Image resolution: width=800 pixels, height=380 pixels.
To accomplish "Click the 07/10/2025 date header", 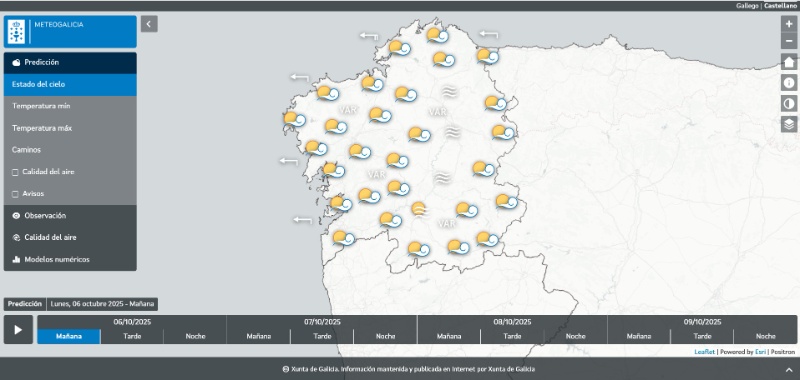I will [x=322, y=322].
